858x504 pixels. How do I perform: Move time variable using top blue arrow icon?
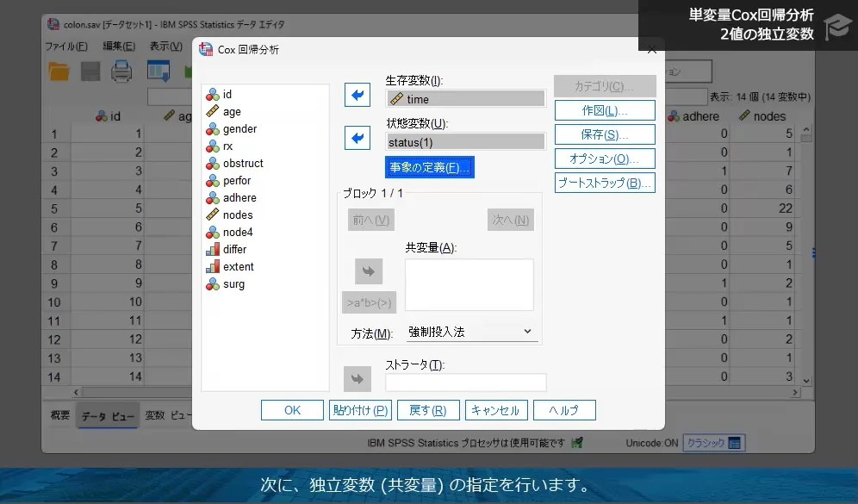(357, 95)
